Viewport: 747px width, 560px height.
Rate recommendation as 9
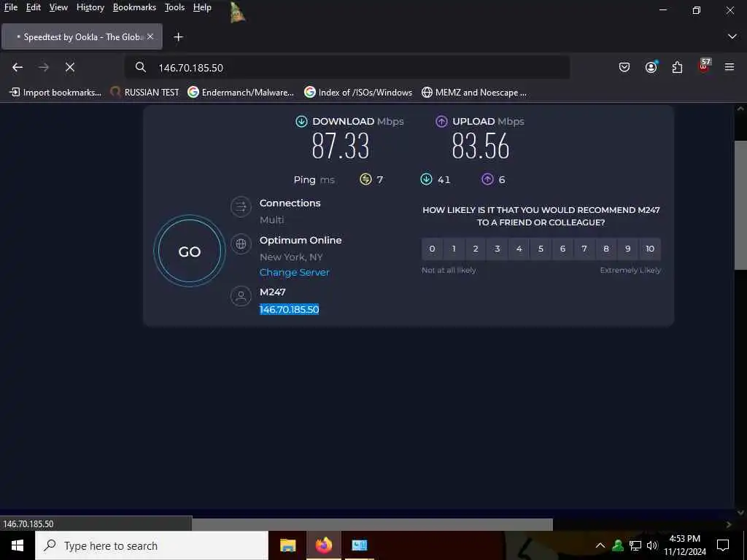[x=628, y=249]
